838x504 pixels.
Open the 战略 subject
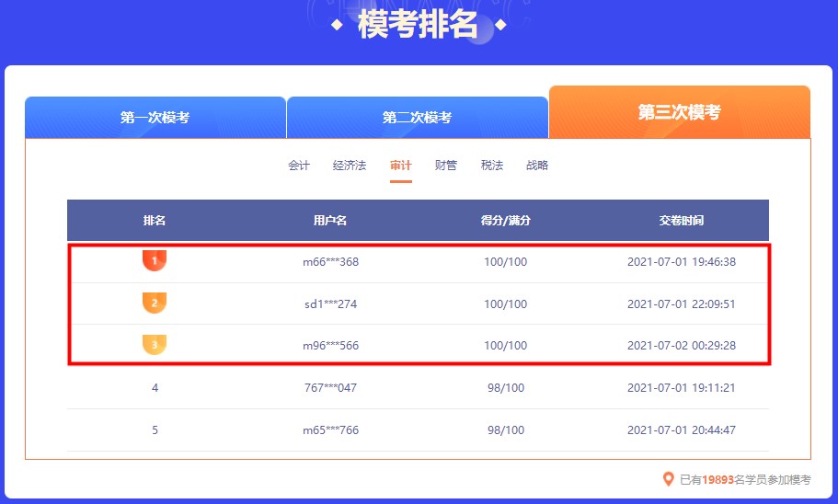537,166
